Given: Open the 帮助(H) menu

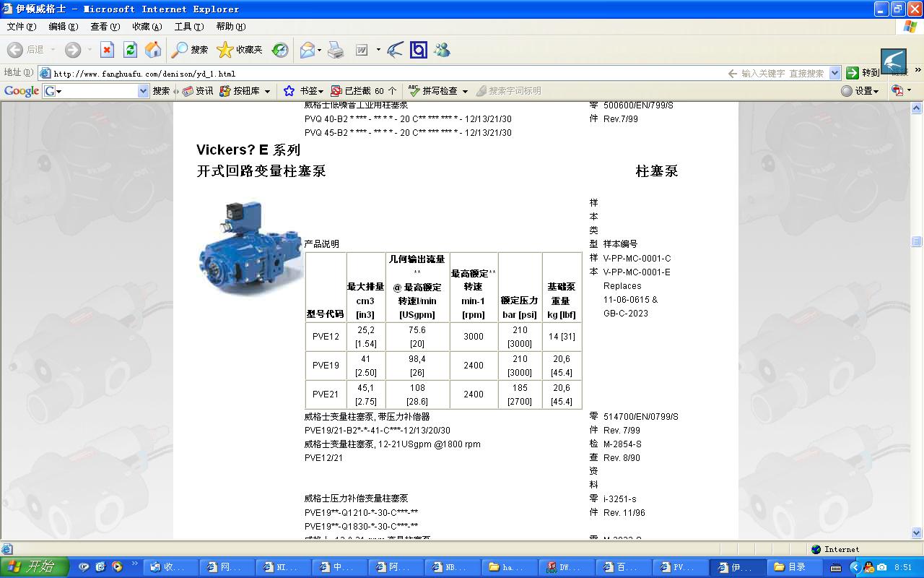Looking at the screenshot, I should pyautogui.click(x=231, y=27).
